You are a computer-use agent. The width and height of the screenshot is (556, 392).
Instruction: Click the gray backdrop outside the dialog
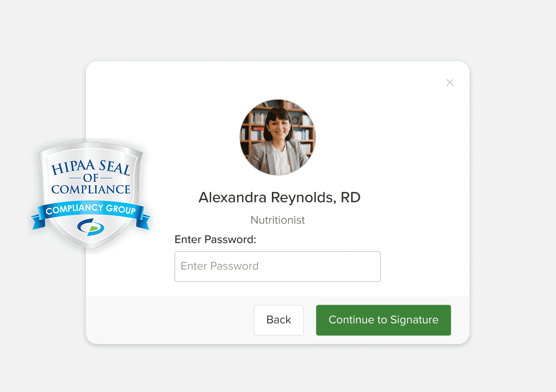click(x=511, y=204)
